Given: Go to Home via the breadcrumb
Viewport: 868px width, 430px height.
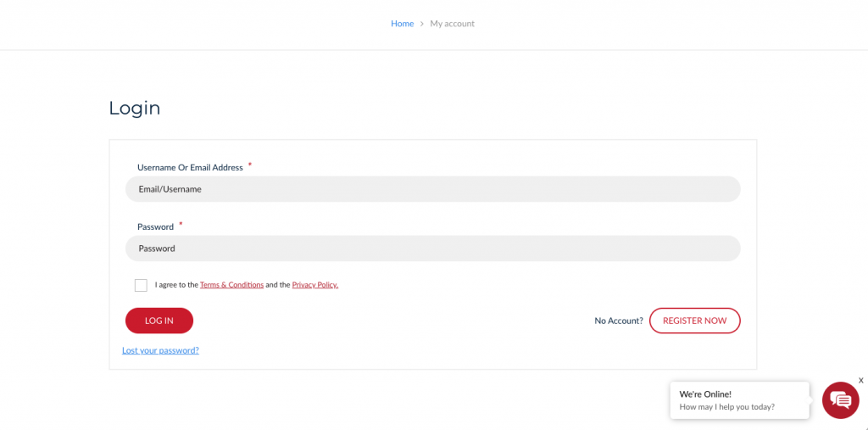Looking at the screenshot, I should [x=402, y=24].
